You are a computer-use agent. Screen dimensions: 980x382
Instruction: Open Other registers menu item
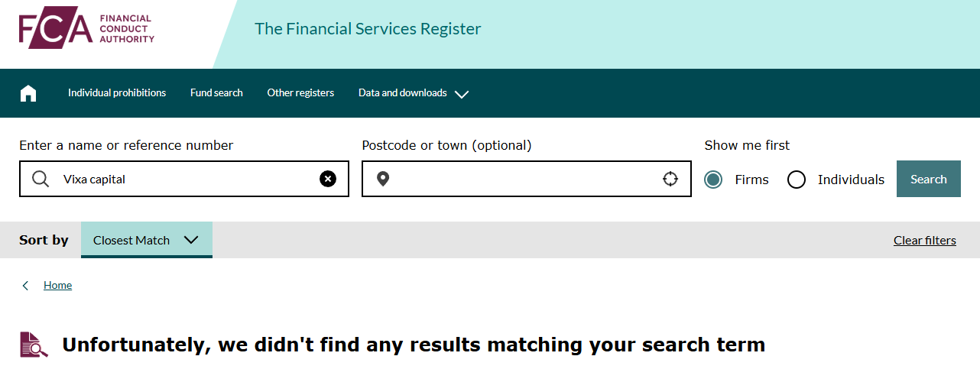click(300, 93)
